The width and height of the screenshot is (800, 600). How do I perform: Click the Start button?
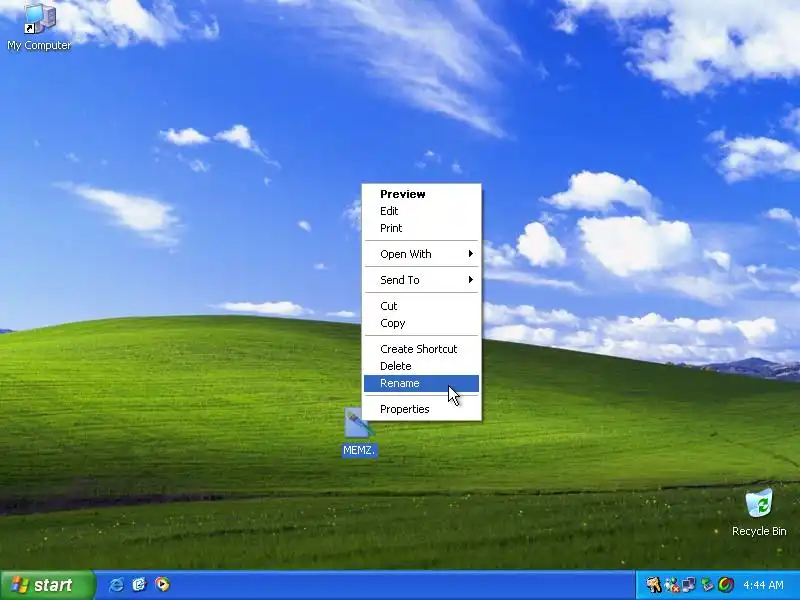tap(48, 585)
